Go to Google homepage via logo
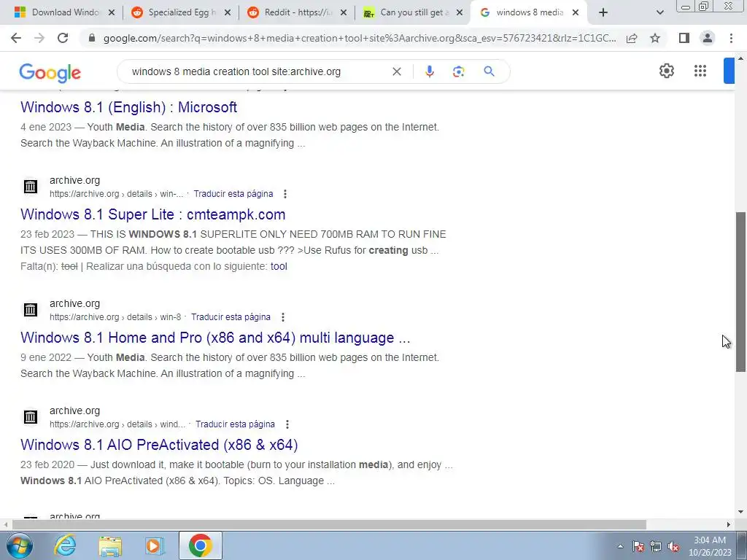Viewport: 747px width, 560px height. 50,73
